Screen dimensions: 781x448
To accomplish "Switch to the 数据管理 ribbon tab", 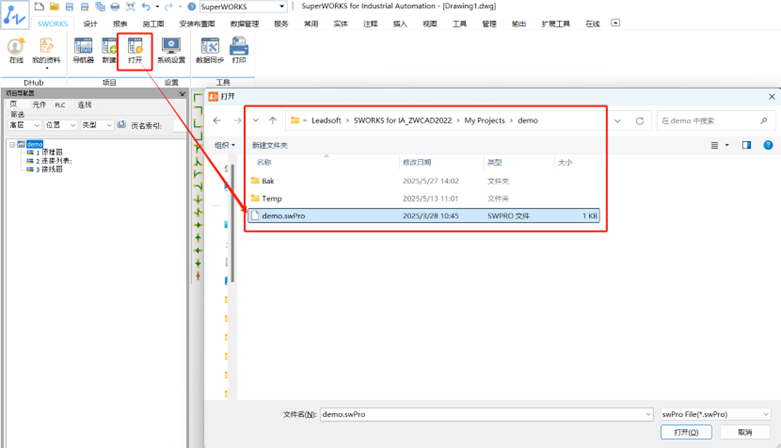I will point(245,23).
